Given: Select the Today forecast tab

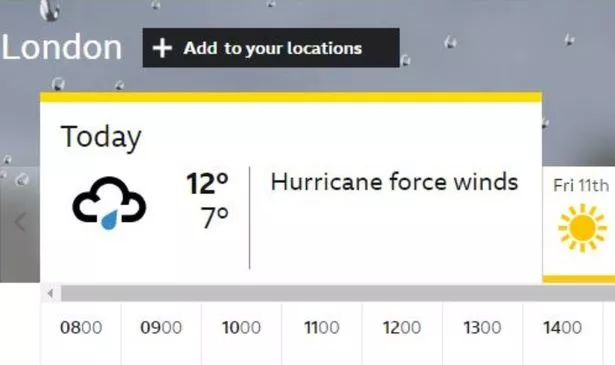Looking at the screenshot, I should 291,187.
